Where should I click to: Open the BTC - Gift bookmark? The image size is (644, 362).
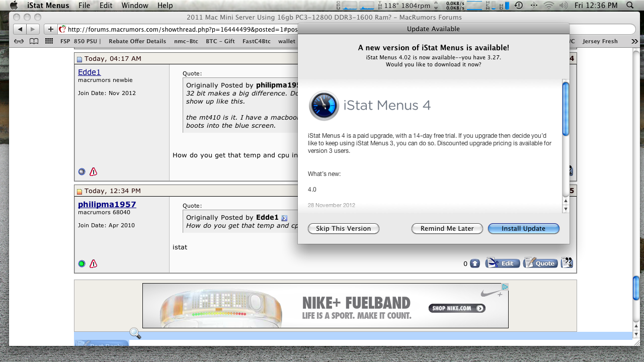coord(220,41)
